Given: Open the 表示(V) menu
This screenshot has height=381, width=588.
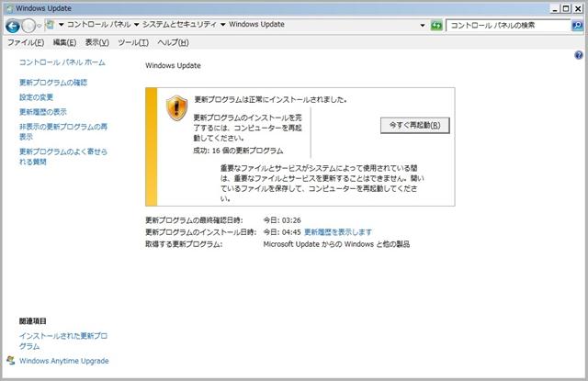Looking at the screenshot, I should (96, 43).
